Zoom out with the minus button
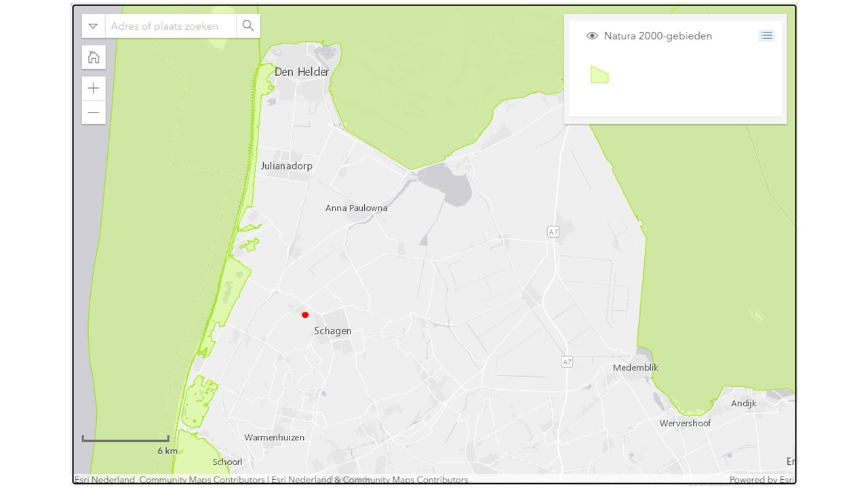This screenshot has height=488, width=868. pyautogui.click(x=94, y=113)
